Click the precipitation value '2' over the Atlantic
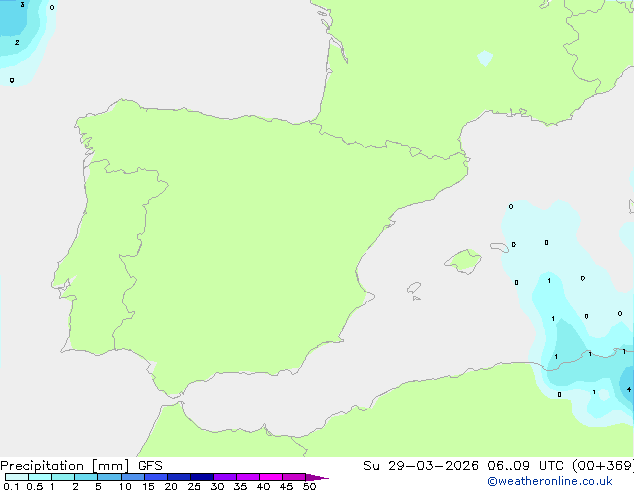This screenshot has height=490, width=634. click(x=17, y=42)
